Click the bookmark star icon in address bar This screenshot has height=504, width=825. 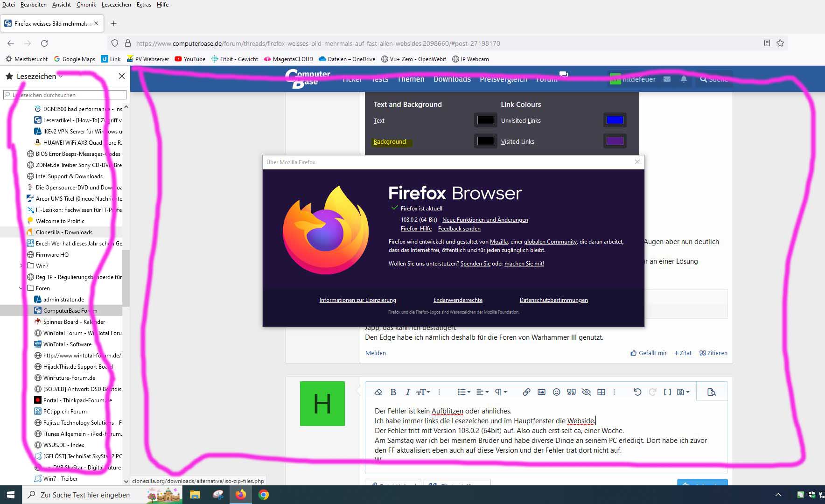[x=780, y=43]
